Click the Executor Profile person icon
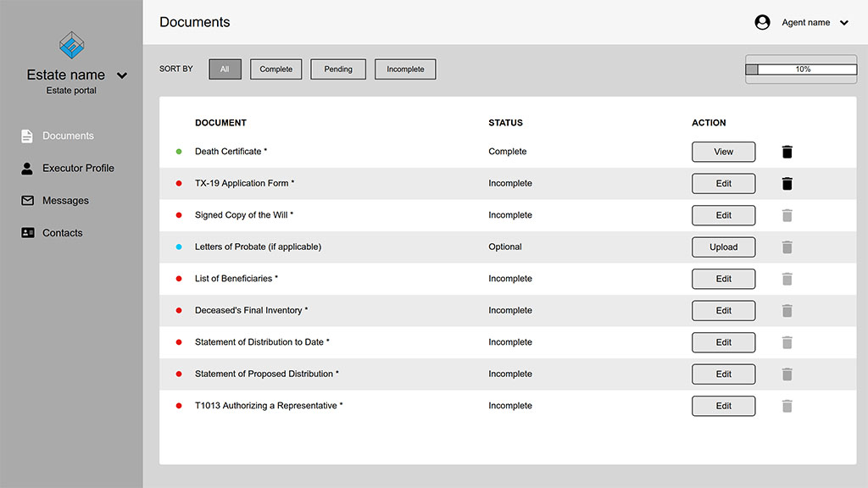The height and width of the screenshot is (488, 868). click(27, 169)
